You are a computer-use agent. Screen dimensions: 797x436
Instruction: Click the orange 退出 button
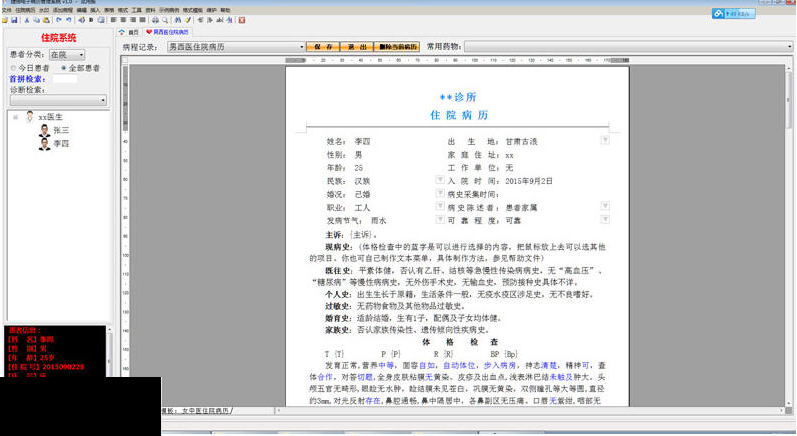coord(357,47)
